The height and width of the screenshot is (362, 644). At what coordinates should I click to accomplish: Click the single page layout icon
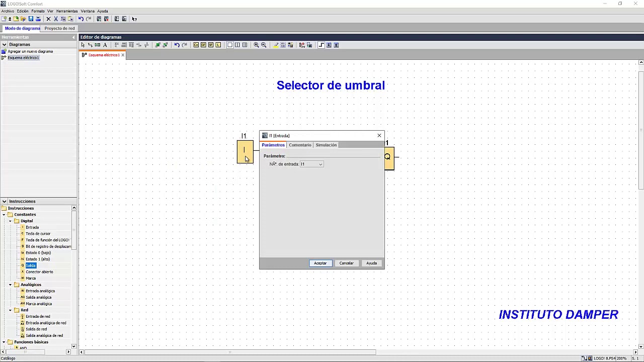click(x=230, y=45)
